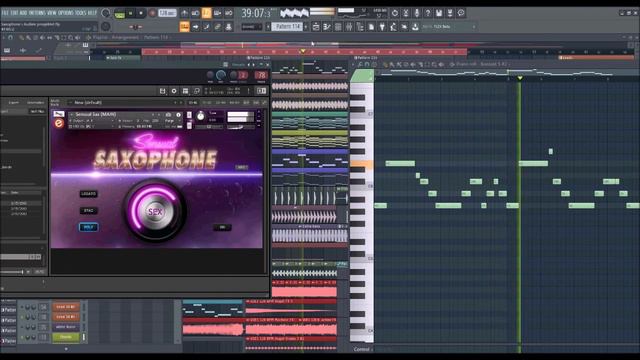
Task: Toggle the STAC button
Action: [89, 211]
